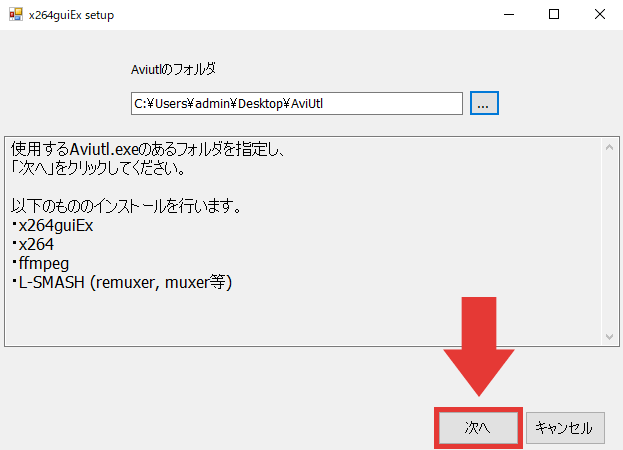Image resolution: width=623 pixels, height=450 pixels.
Task: Click the 'x264guiEx' list line in description
Action: pos(52,226)
